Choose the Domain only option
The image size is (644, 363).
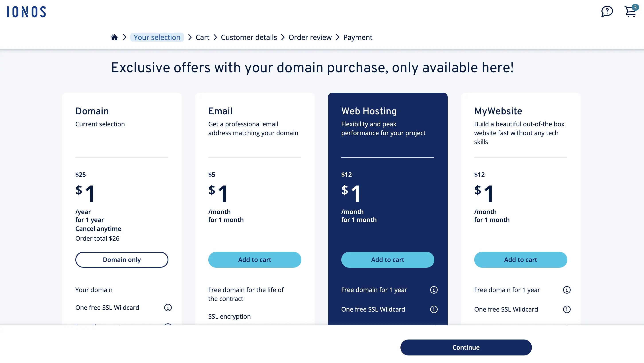(x=122, y=260)
